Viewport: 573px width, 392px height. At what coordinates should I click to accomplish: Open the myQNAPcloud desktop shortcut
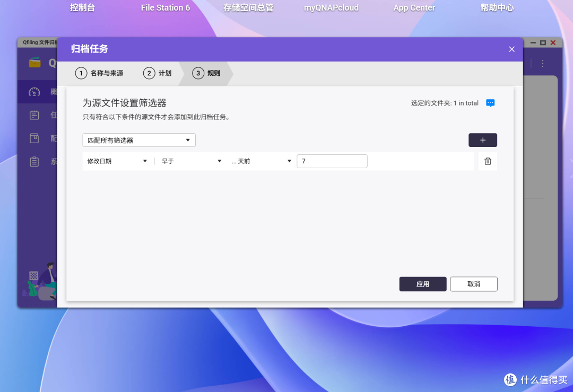pyautogui.click(x=331, y=7)
